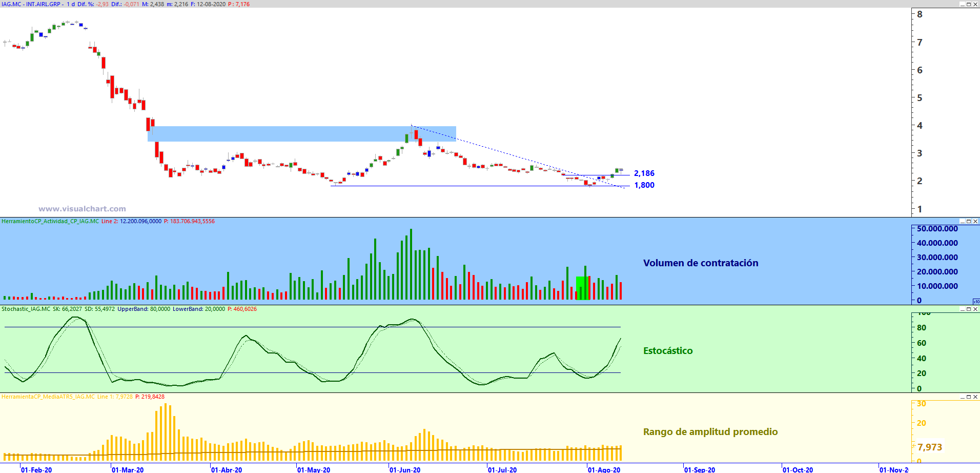Select the HerramientoCP_Actividad_CP_IAG.MC indicator label

click(50, 221)
